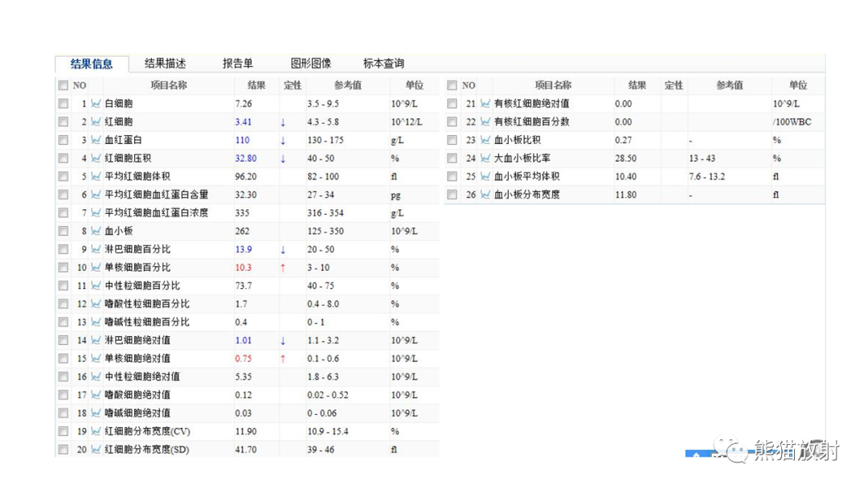Check the box for row 3 血红蛋白

coord(63,140)
